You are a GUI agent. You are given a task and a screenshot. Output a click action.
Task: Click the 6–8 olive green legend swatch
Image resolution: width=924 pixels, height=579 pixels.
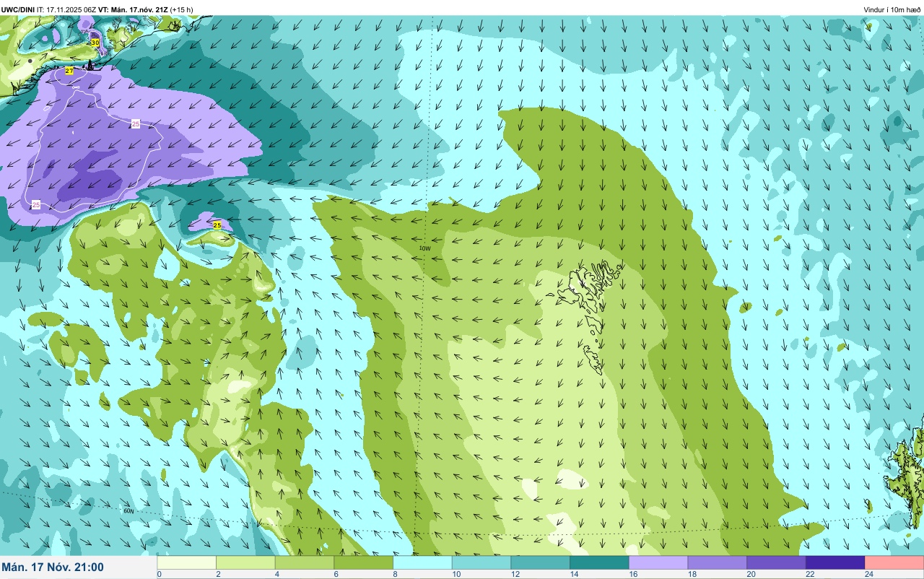click(363, 562)
